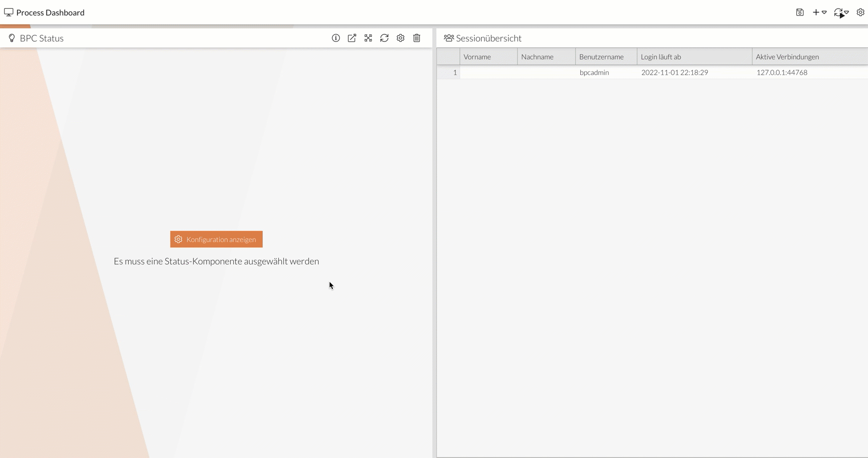Viewport: 868px width, 458px height.
Task: Open the global dashboard settings gear
Action: click(861, 12)
